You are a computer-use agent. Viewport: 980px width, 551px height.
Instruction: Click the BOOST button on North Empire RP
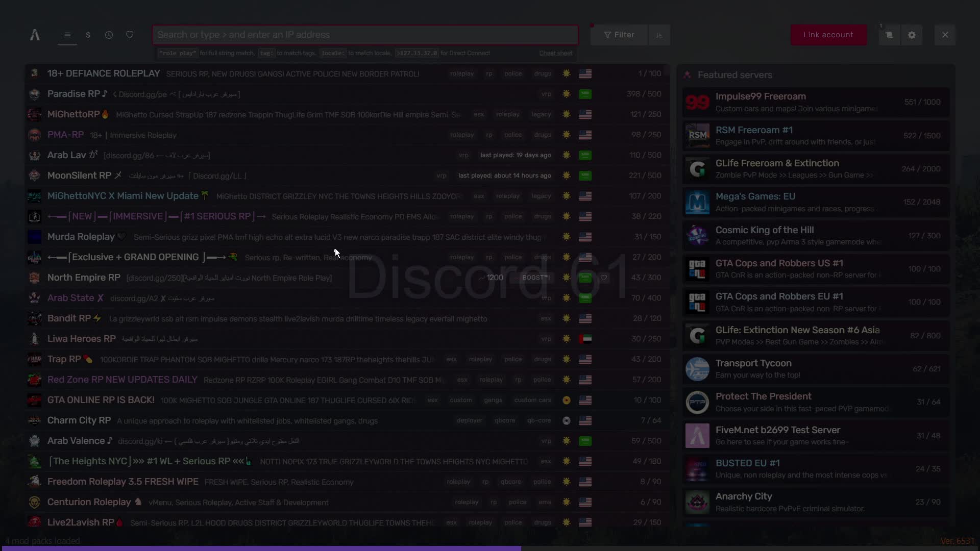pos(535,278)
